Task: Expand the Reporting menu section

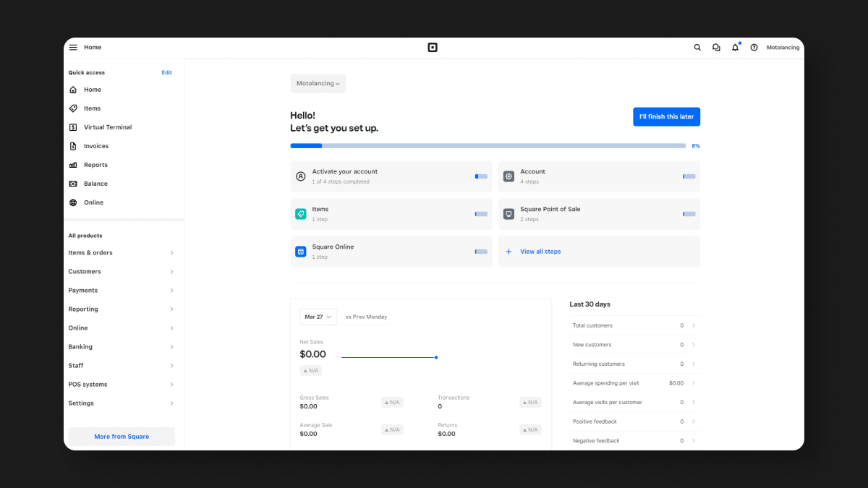Action: (122, 309)
